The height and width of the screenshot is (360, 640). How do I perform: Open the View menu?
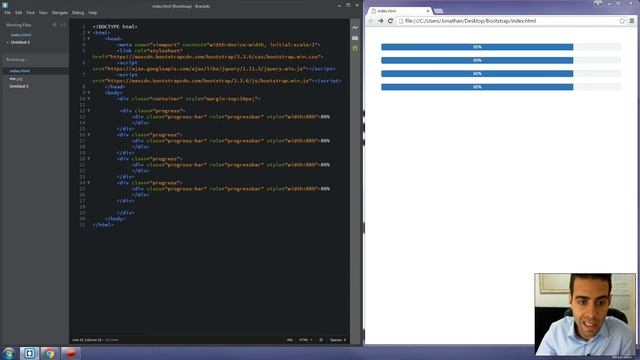(43, 13)
